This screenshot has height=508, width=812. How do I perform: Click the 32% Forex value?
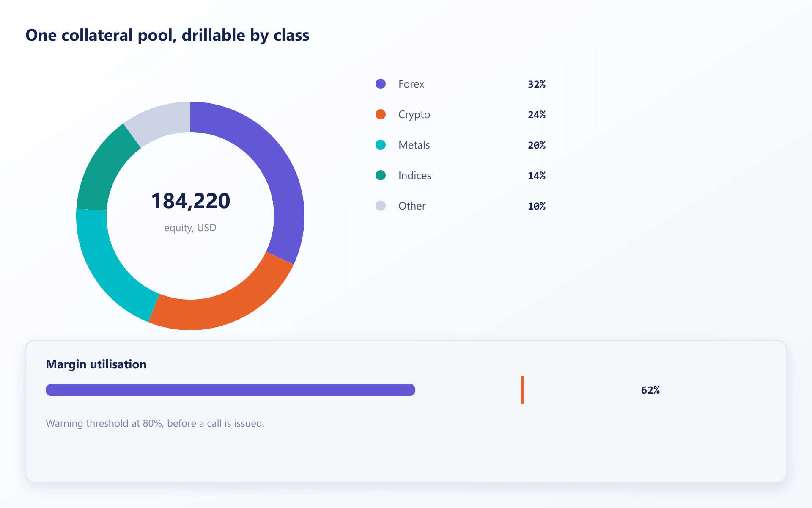tap(537, 84)
